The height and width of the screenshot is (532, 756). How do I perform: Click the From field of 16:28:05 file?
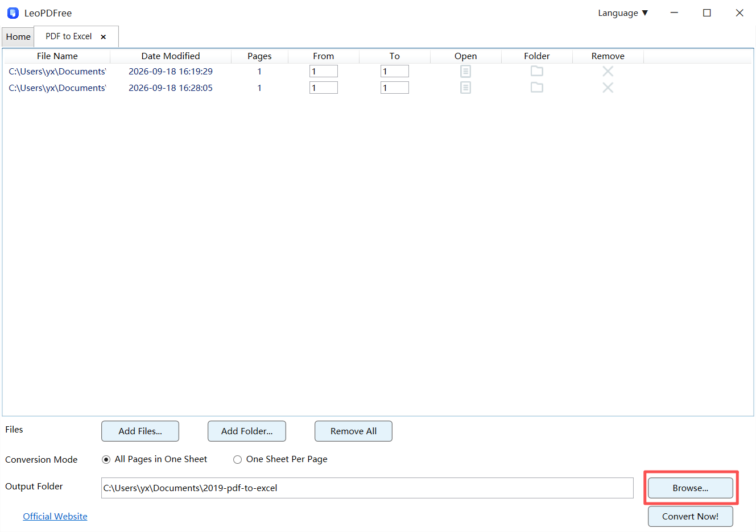323,88
